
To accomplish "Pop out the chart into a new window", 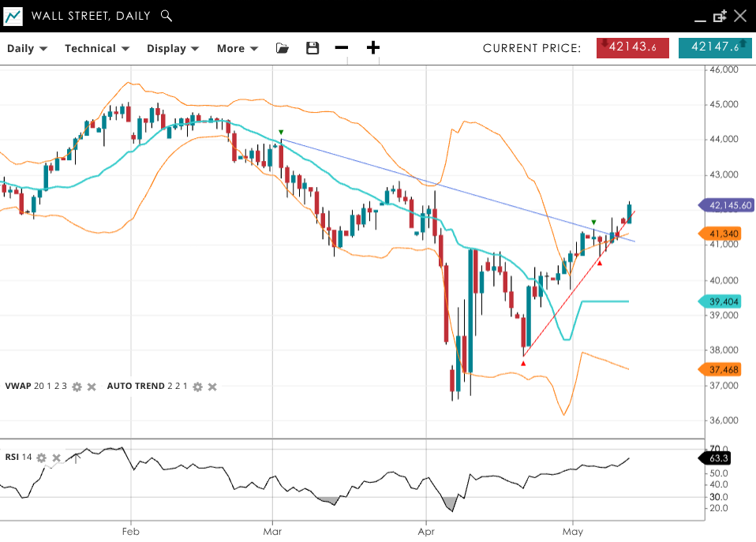I will pos(719,16).
